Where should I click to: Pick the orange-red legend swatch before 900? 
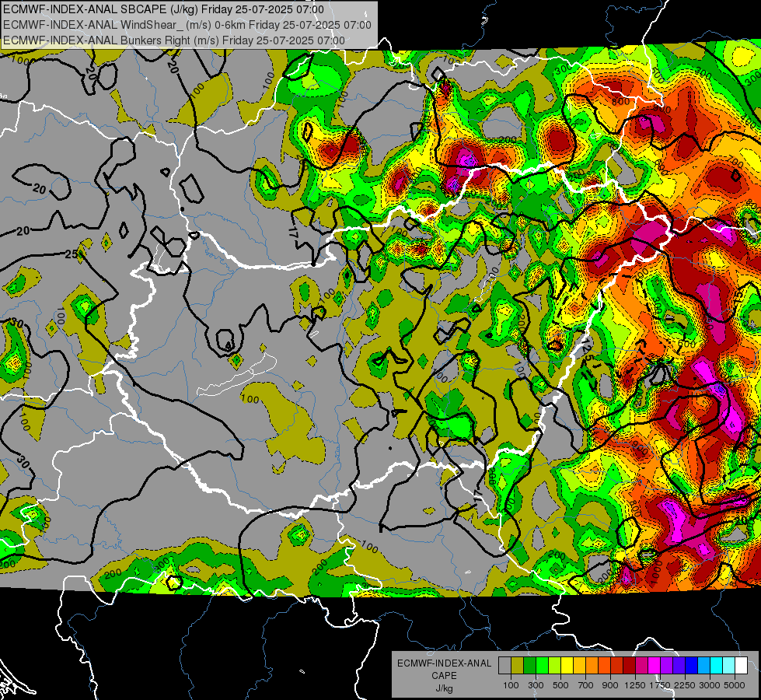pyautogui.click(x=604, y=666)
